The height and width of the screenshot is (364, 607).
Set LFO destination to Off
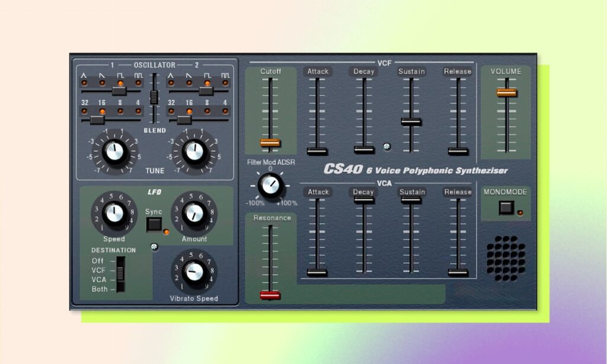tap(97, 261)
